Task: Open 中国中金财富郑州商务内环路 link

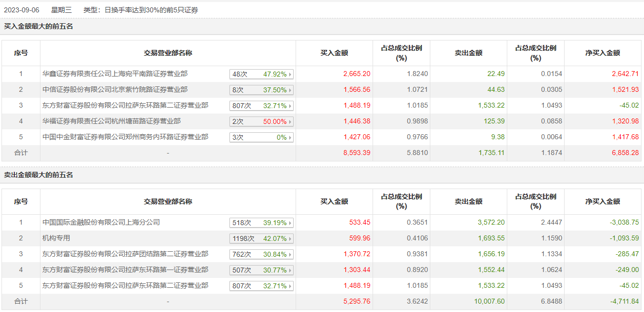Action: click(125, 137)
